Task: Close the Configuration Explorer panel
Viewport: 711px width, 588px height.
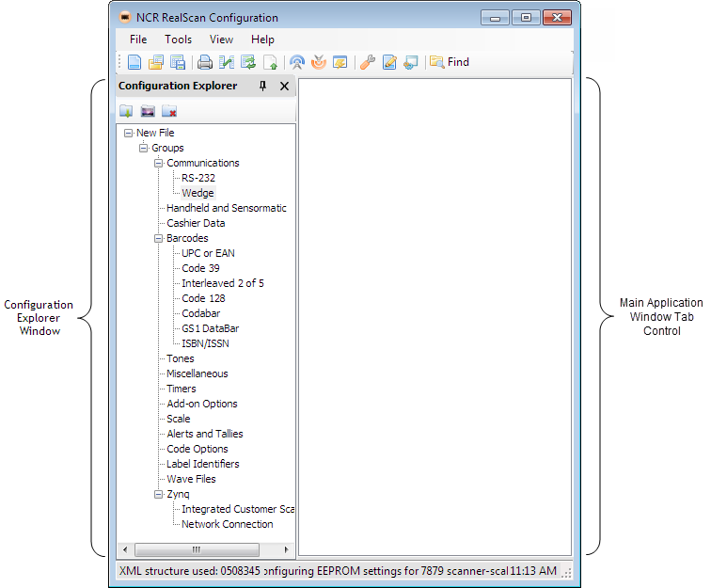Action: coord(284,87)
